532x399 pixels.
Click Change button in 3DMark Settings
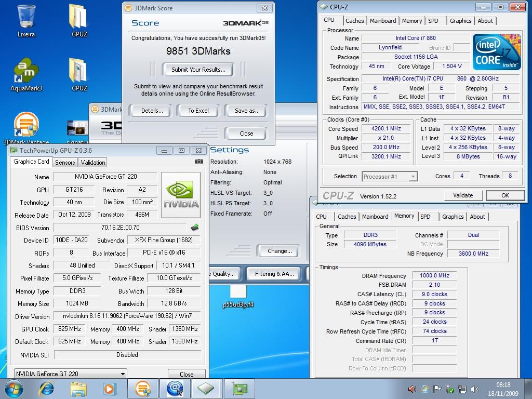pos(279,251)
